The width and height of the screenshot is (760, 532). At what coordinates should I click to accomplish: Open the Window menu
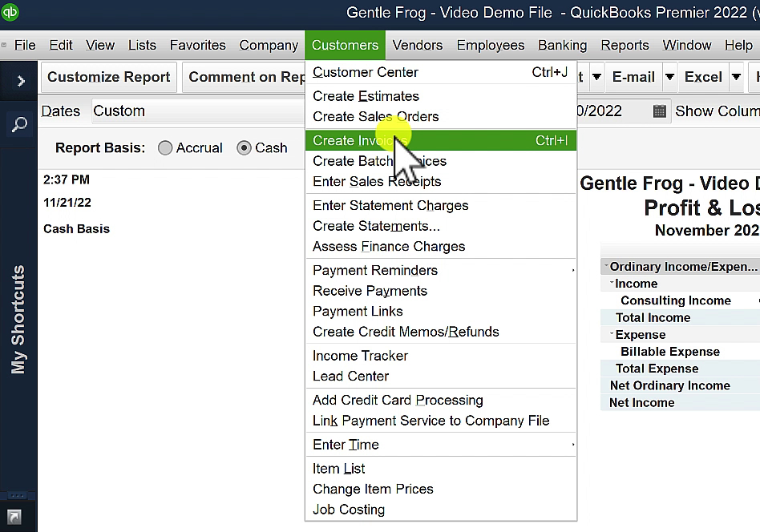pos(687,45)
